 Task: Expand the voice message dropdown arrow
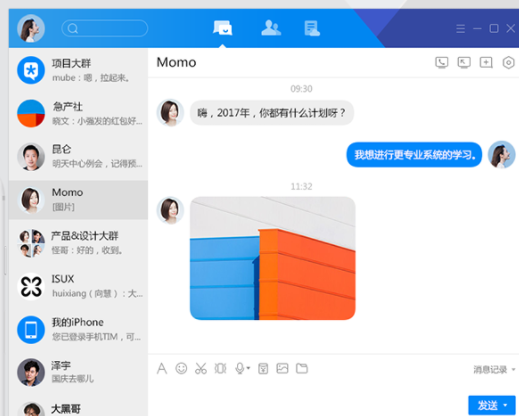point(248,368)
